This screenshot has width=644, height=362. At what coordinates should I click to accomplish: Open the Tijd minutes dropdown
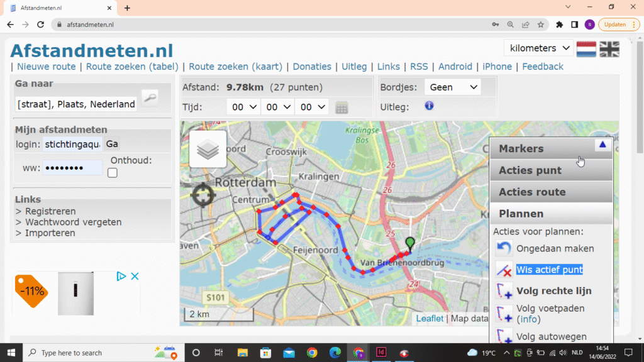click(277, 107)
